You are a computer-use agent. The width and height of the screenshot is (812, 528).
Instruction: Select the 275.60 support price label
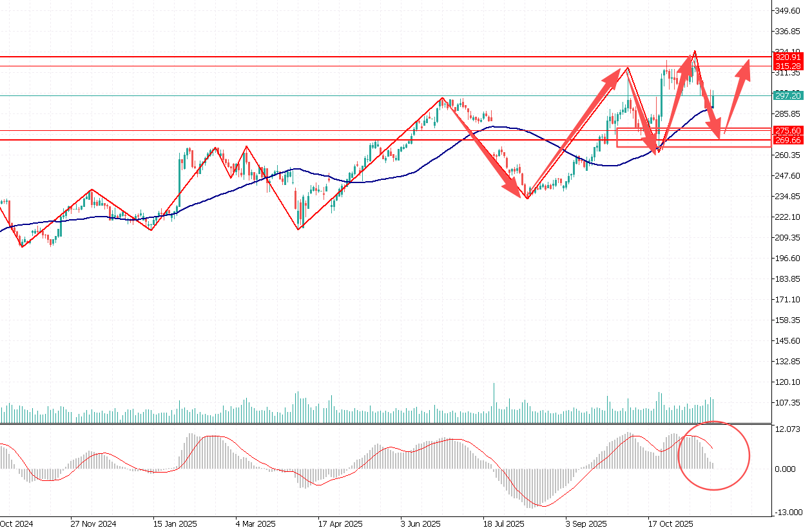[x=788, y=130]
